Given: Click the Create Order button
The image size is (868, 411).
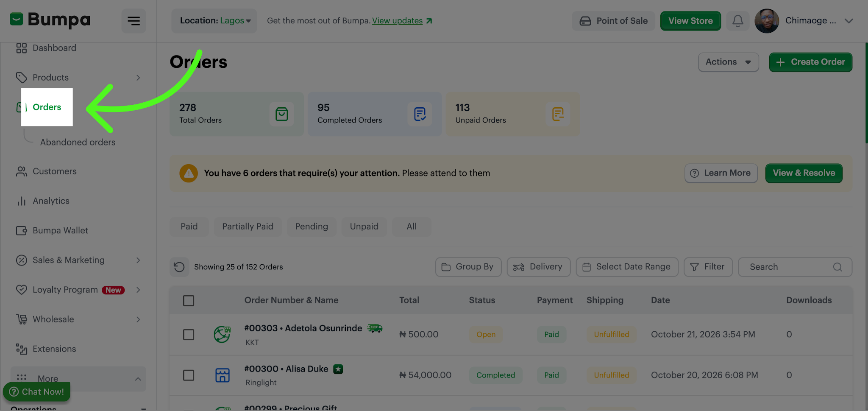Looking at the screenshot, I should 810,62.
